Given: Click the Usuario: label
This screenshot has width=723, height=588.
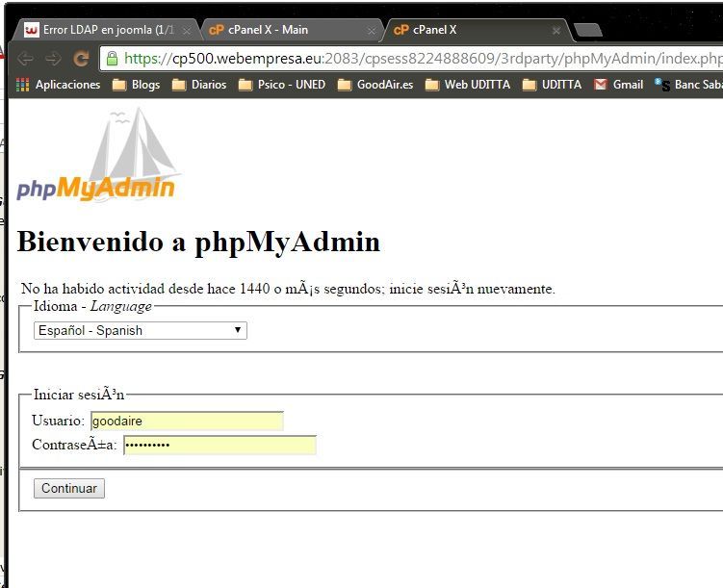Looking at the screenshot, I should 59,421.
